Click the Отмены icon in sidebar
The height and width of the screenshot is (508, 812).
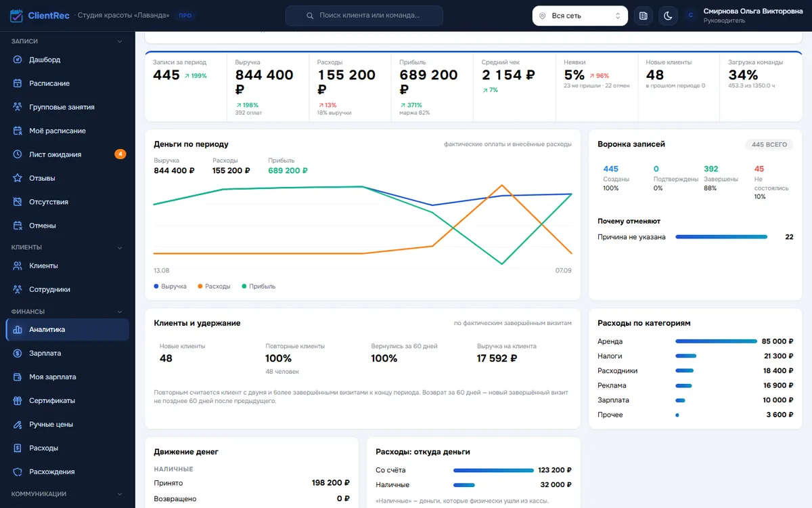click(18, 226)
